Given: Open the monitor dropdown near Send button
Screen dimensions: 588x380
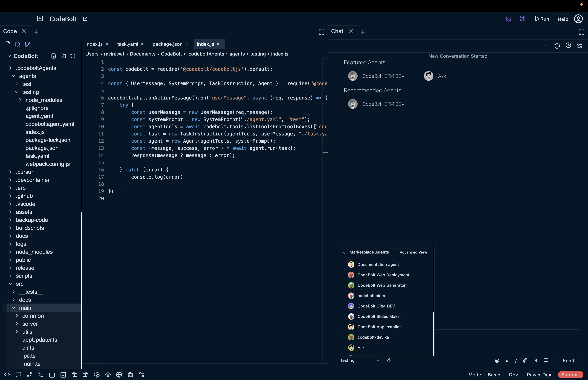Looking at the screenshot, I should pyautogui.click(x=549, y=360).
